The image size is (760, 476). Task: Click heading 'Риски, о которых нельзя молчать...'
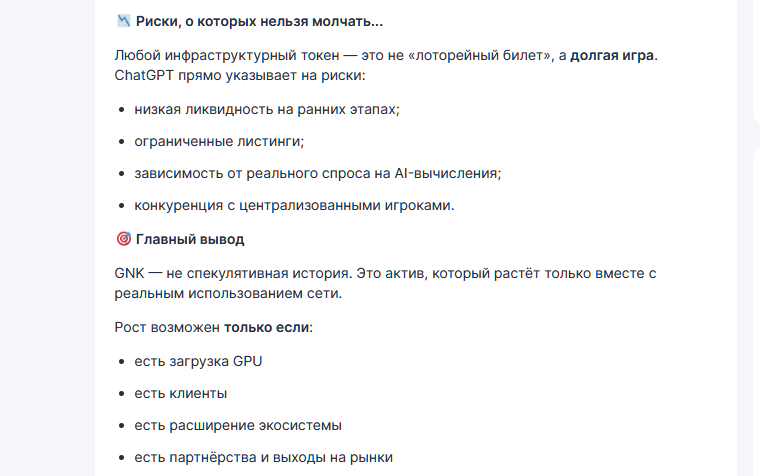[259, 21]
